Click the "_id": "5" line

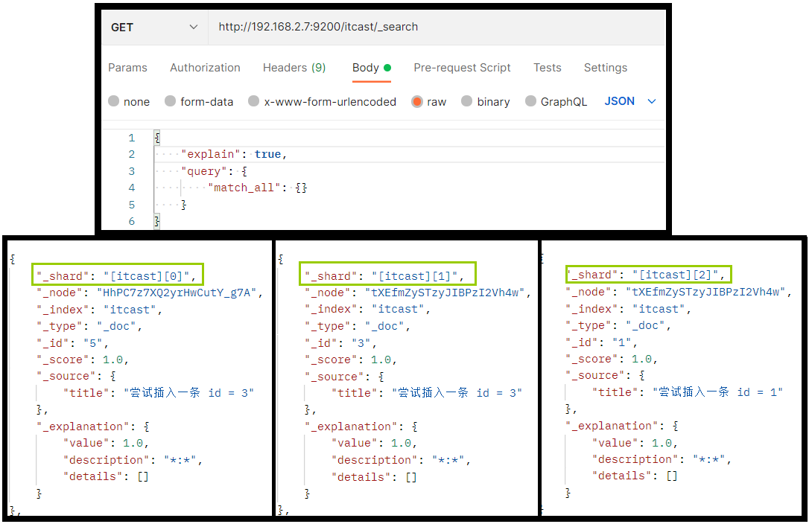pyautogui.click(x=69, y=343)
